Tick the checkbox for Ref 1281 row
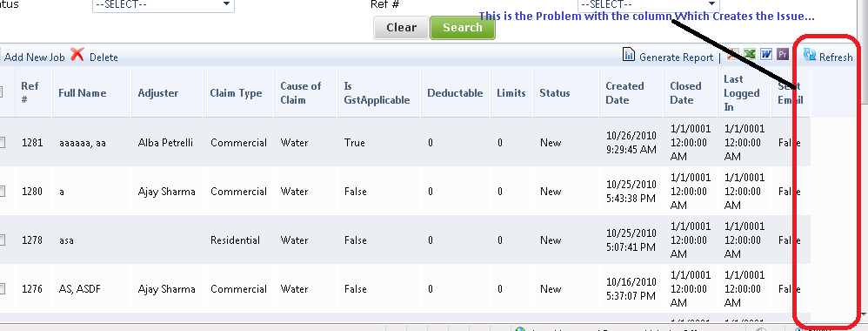The image size is (868, 331). pyautogui.click(x=2, y=143)
